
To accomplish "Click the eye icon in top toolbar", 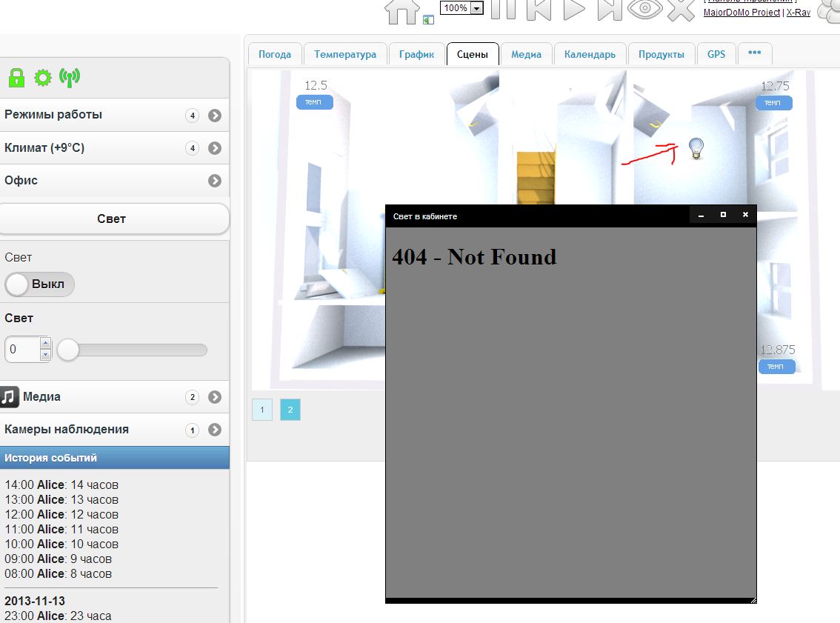I will pyautogui.click(x=644, y=9).
